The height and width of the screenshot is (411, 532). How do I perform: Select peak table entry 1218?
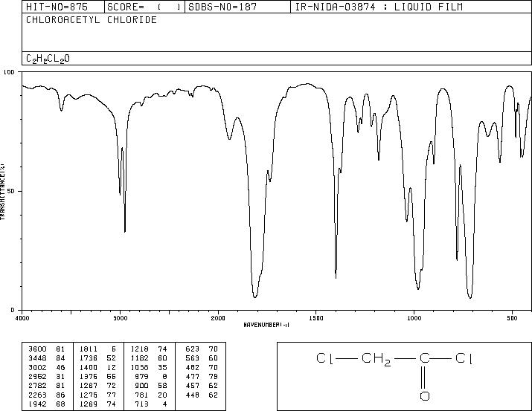[x=139, y=349]
